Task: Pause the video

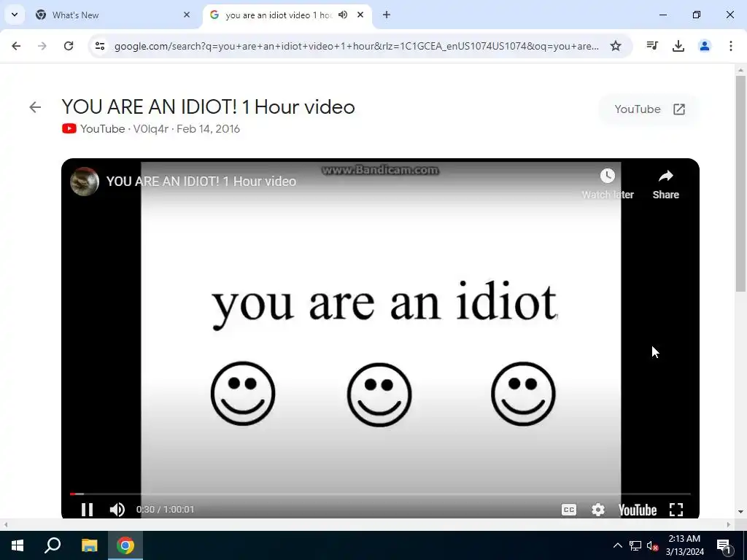Action: [x=88, y=510]
